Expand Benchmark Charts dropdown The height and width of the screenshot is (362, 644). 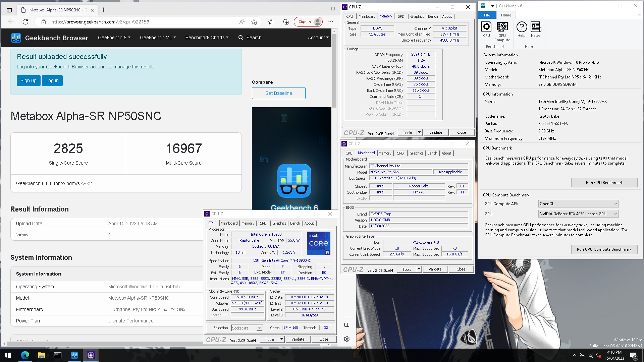click(207, 38)
